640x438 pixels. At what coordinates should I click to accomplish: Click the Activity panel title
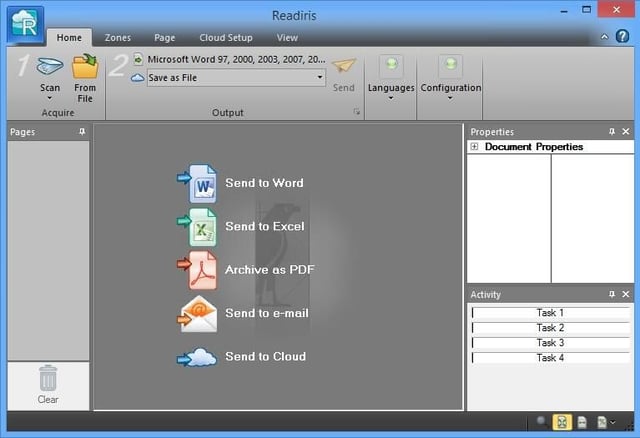(485, 294)
